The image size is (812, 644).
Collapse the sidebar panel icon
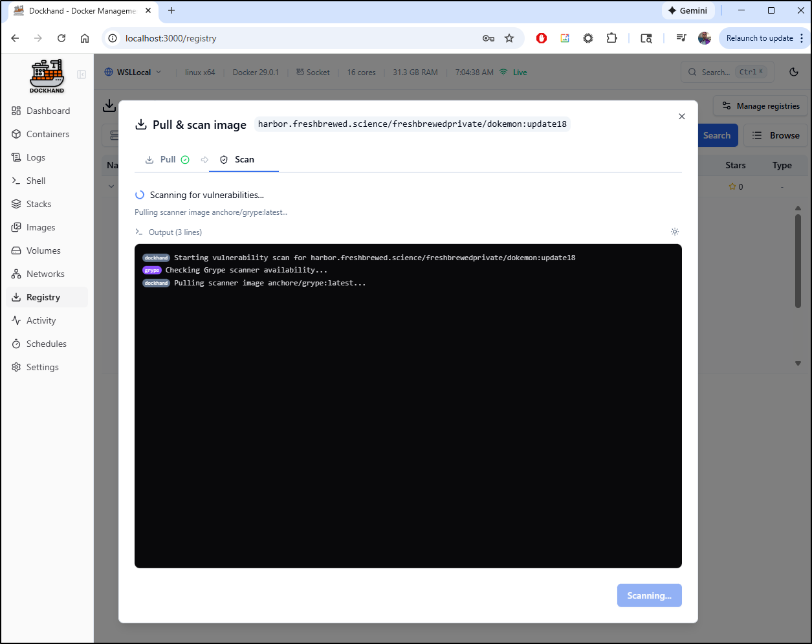[82, 74]
